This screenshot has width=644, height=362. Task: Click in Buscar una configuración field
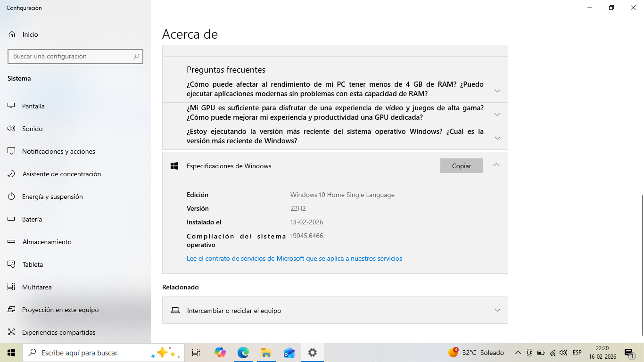(71, 56)
